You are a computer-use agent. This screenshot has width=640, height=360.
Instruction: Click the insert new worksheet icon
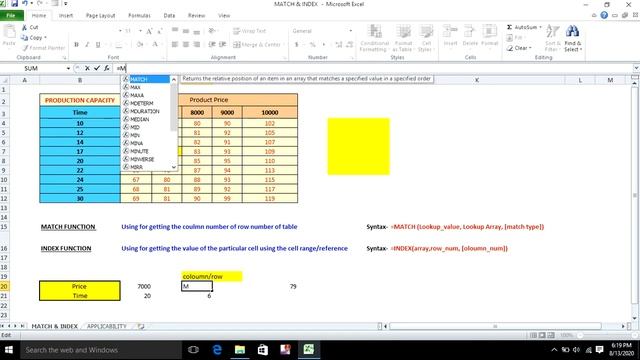(x=141, y=326)
